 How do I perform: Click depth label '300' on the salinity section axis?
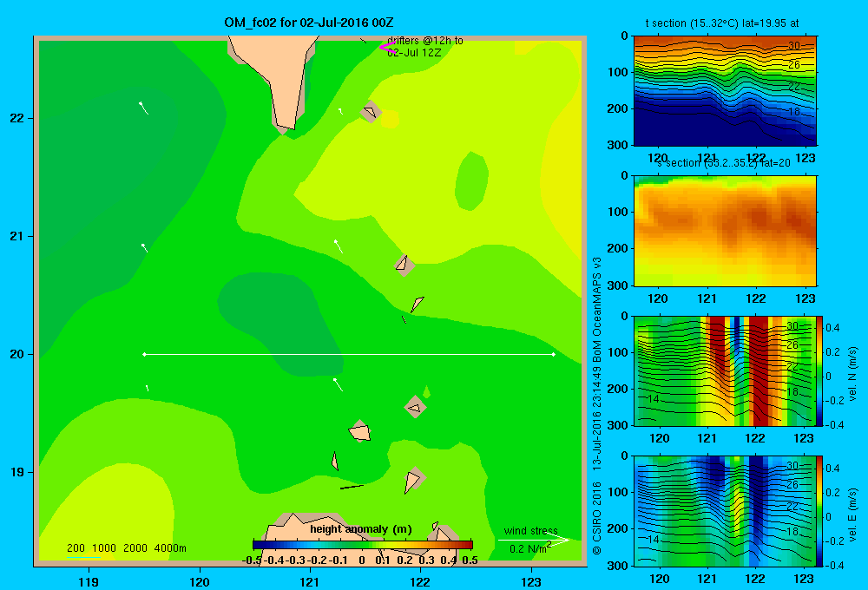click(620, 285)
